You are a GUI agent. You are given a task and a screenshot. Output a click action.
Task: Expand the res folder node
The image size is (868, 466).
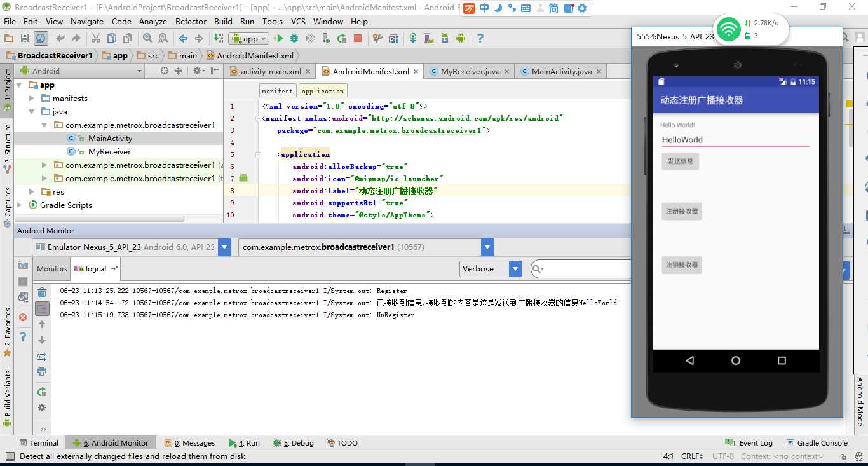tap(32, 192)
